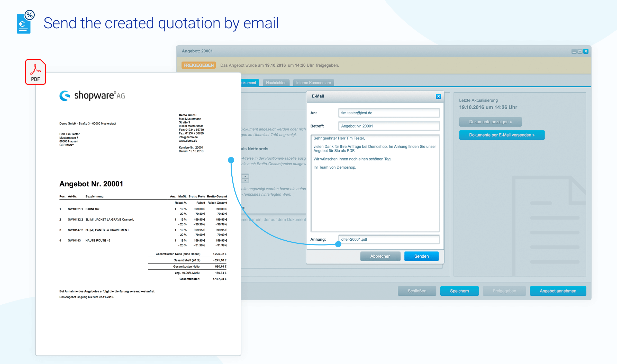Viewport: 617px width, 364px height.
Task: Click the An email address input field
Action: [x=387, y=113]
